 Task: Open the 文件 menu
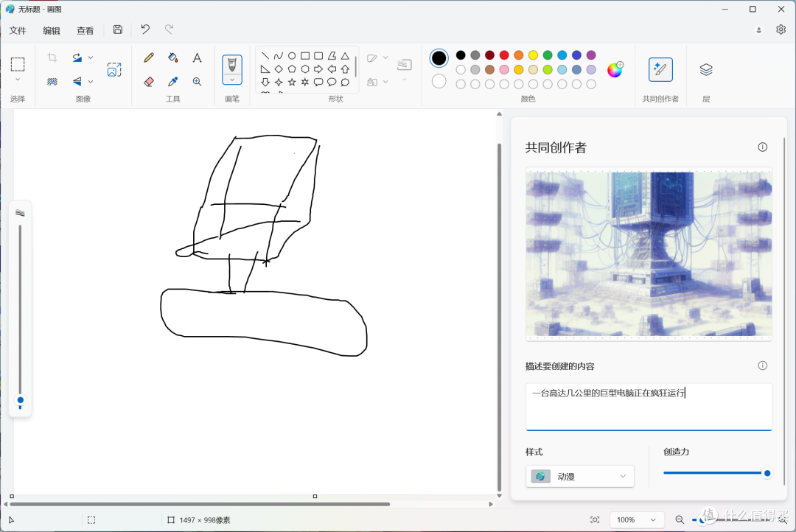tap(17, 30)
